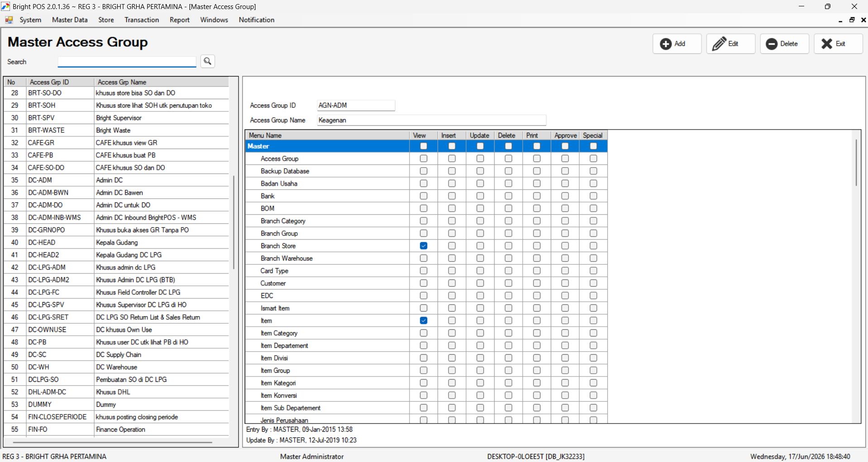Open the Notification menu
The height and width of the screenshot is (462, 868).
point(257,20)
